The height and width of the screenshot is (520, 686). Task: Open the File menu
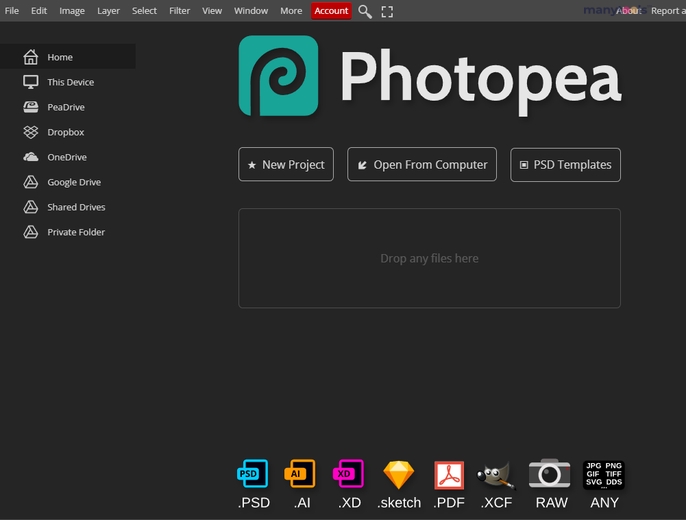[12, 11]
